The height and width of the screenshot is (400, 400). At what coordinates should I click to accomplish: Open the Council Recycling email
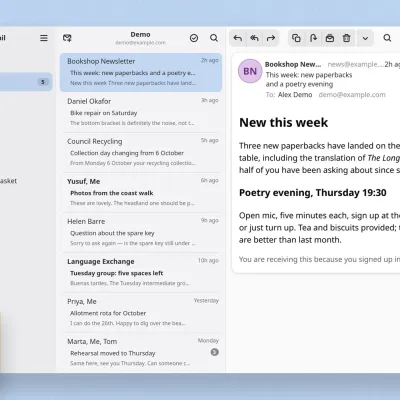tap(141, 152)
